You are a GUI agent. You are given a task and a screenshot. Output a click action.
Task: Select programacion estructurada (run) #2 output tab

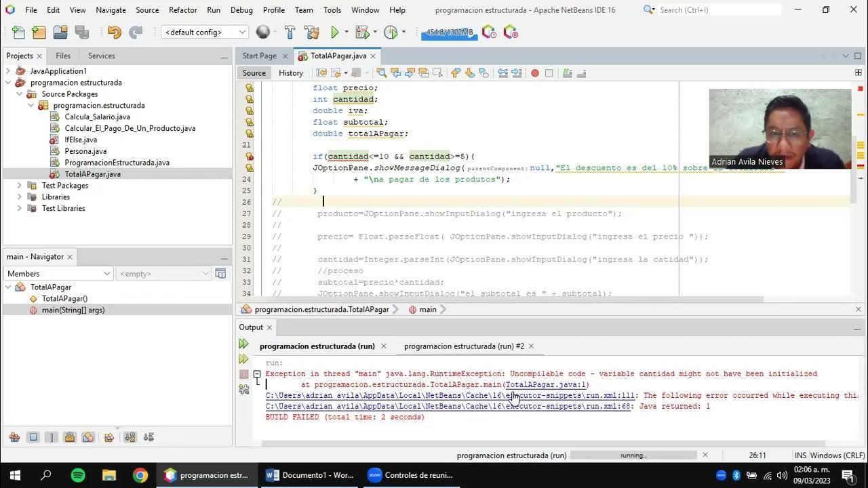pos(464,346)
